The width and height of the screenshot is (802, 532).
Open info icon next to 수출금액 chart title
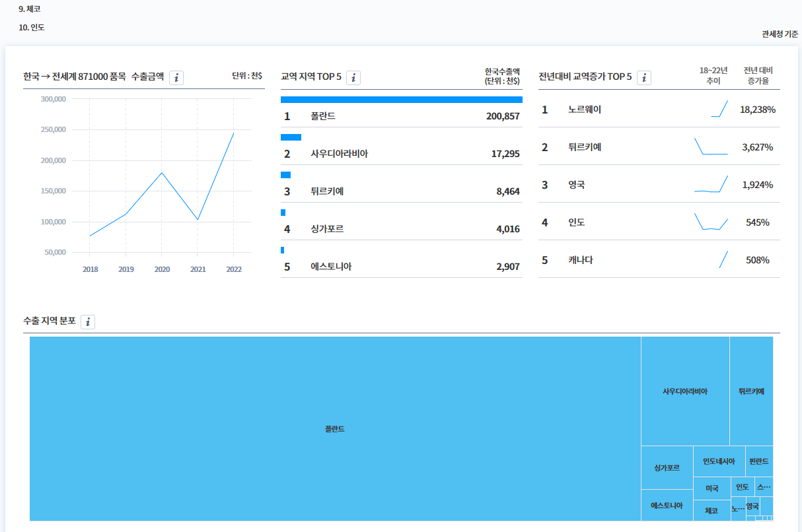pos(176,78)
